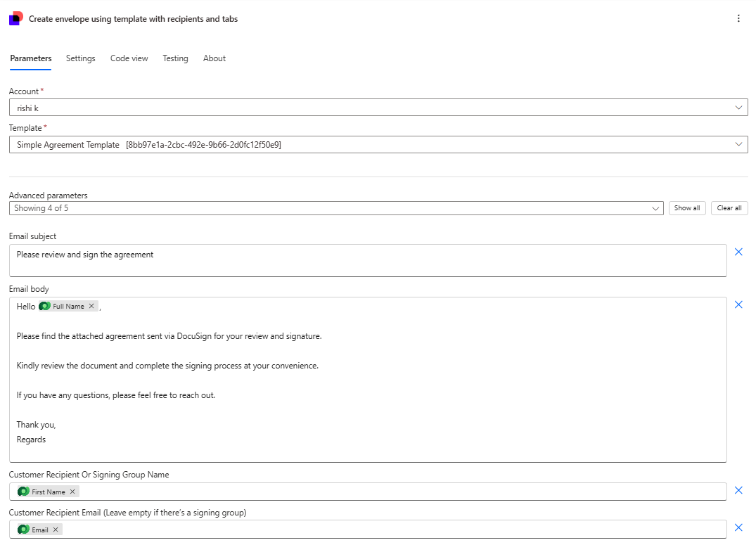Click the DocuSign logo icon in header

point(15,19)
